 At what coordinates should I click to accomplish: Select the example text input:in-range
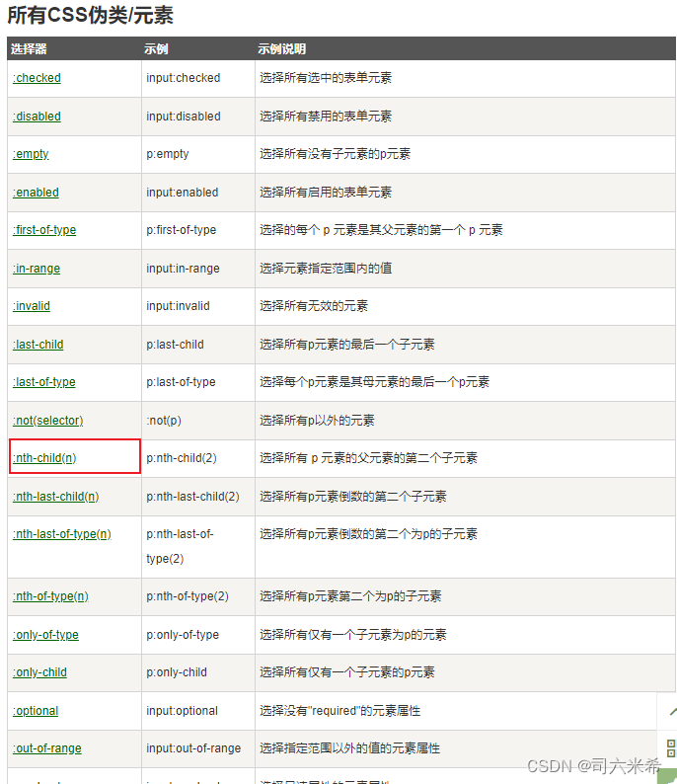coord(183,269)
